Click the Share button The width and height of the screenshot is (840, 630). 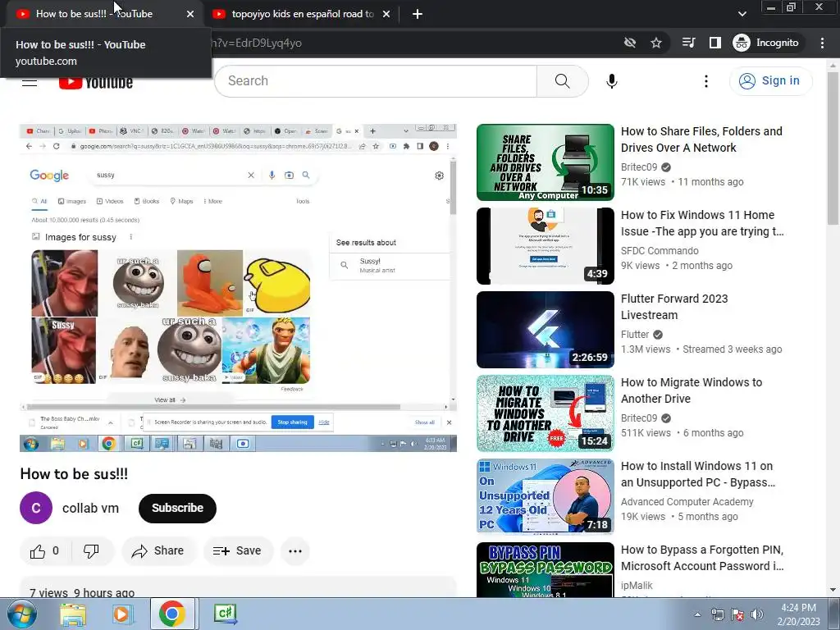coord(158,550)
